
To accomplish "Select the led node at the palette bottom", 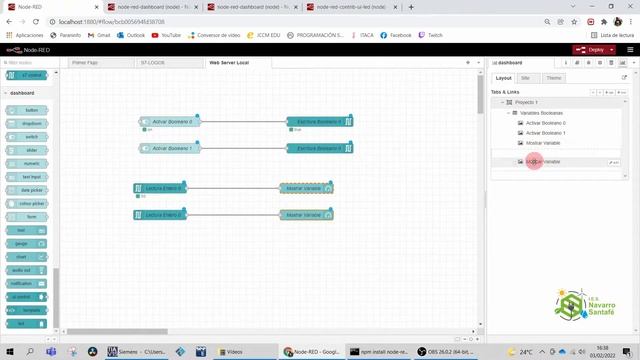I will [x=27, y=324].
